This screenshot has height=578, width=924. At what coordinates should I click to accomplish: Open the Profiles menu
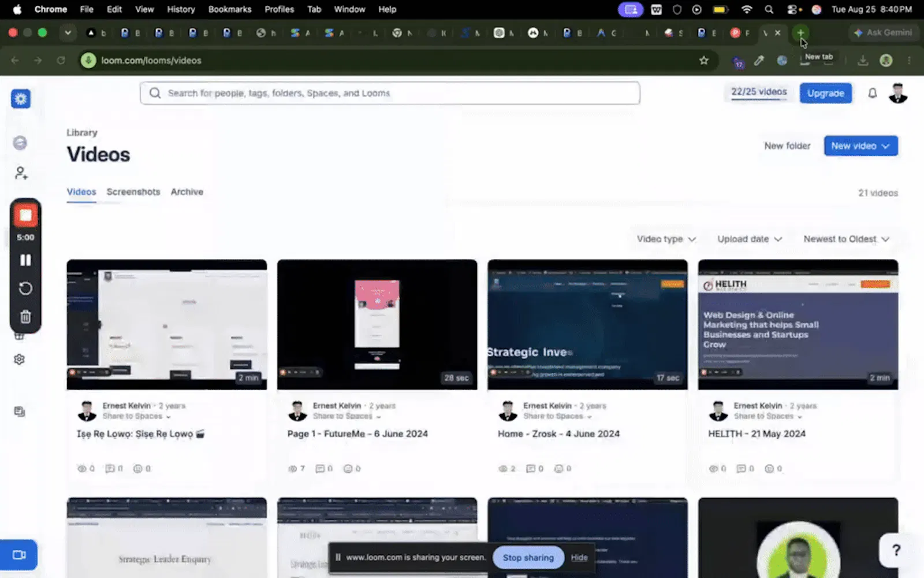coord(279,9)
